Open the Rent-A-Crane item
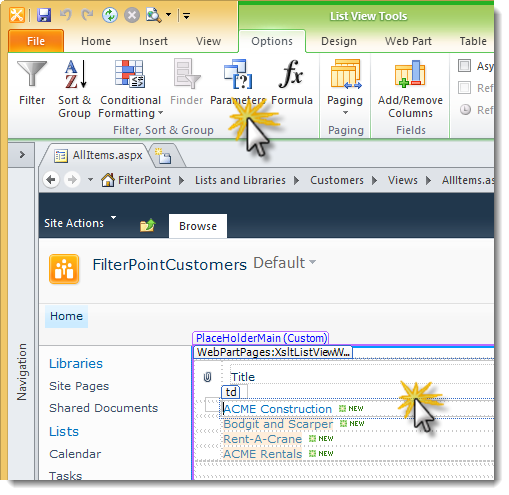 click(x=262, y=439)
